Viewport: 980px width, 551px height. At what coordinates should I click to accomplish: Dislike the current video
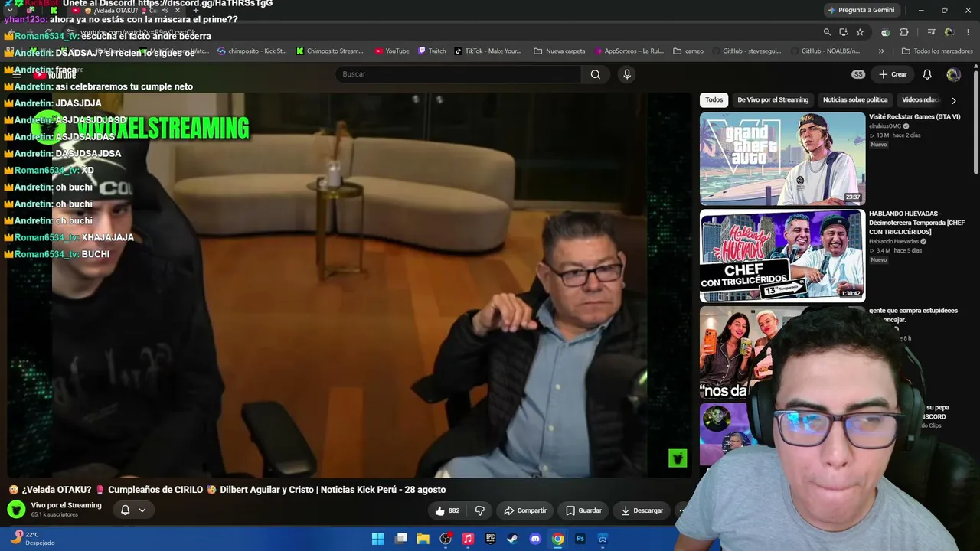pos(480,510)
